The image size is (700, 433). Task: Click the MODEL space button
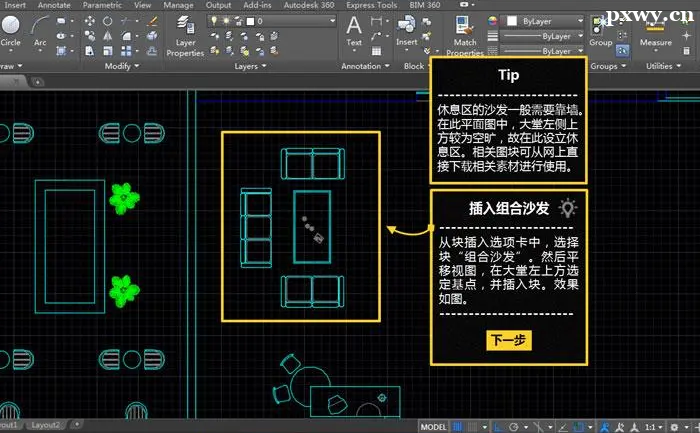click(433, 427)
